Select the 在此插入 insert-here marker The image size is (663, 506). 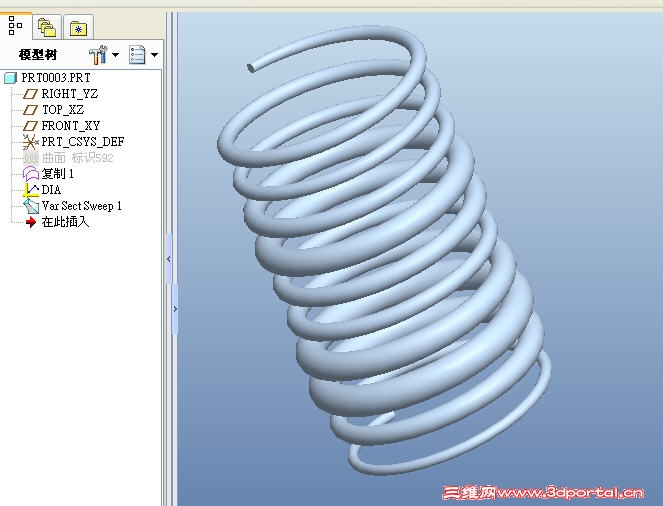point(65,222)
